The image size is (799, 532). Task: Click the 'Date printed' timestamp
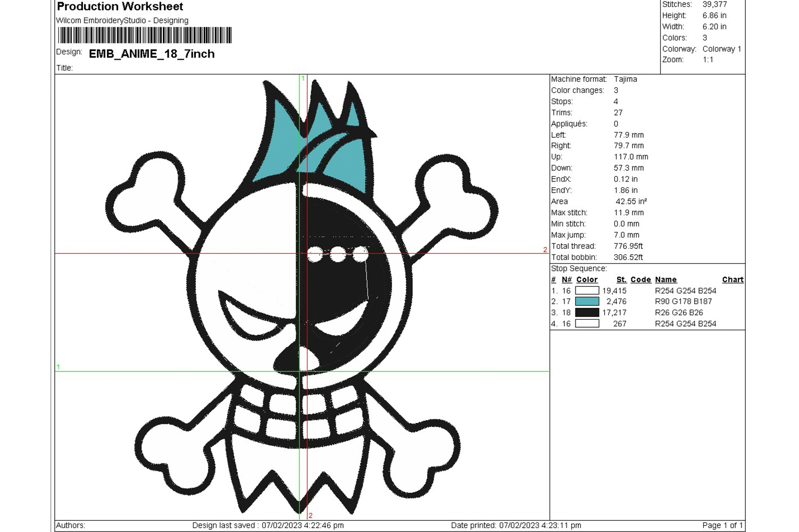pos(516,526)
